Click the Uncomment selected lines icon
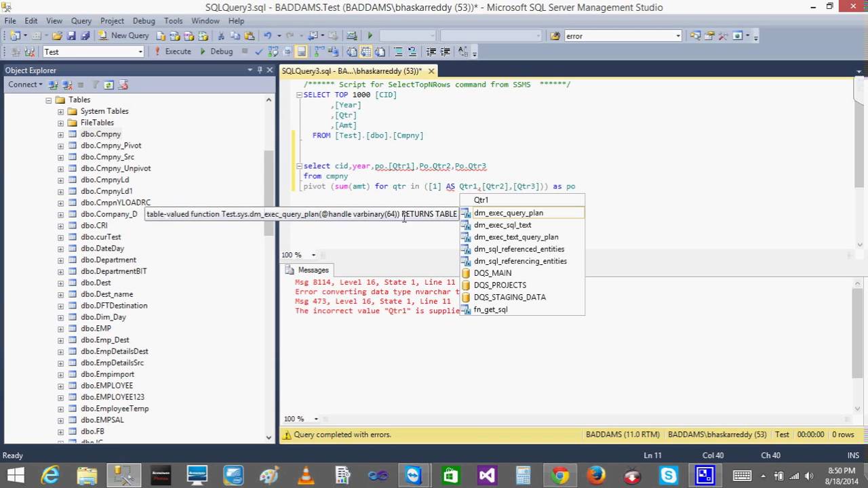 (x=412, y=52)
